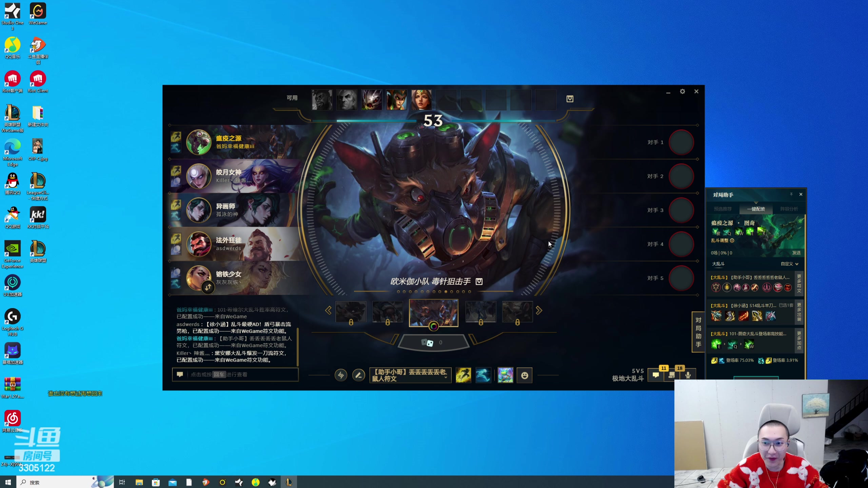Image resolution: width=868 pixels, height=488 pixels.
Task: Open the ward skin selector
Action: (x=505, y=375)
